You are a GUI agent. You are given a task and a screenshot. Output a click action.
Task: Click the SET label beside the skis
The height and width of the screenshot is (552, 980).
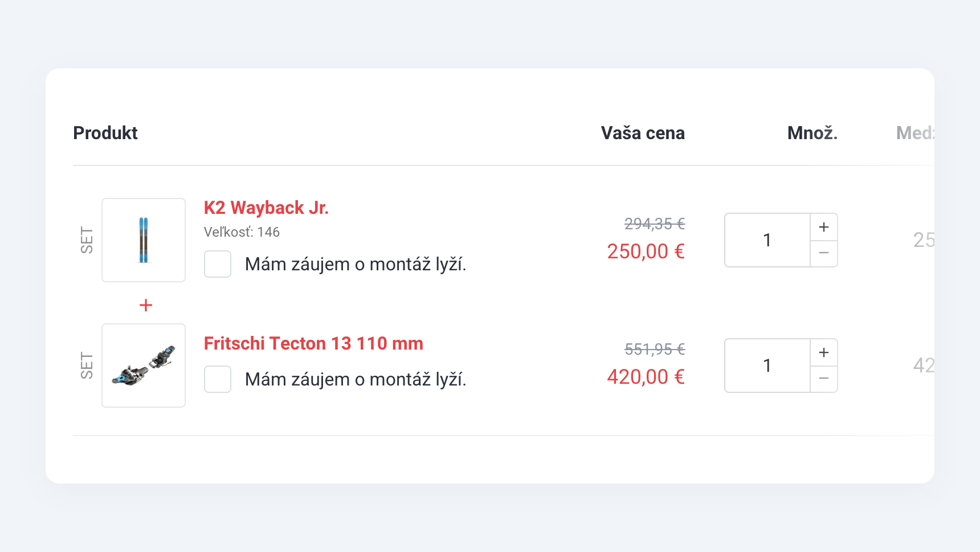coord(87,240)
